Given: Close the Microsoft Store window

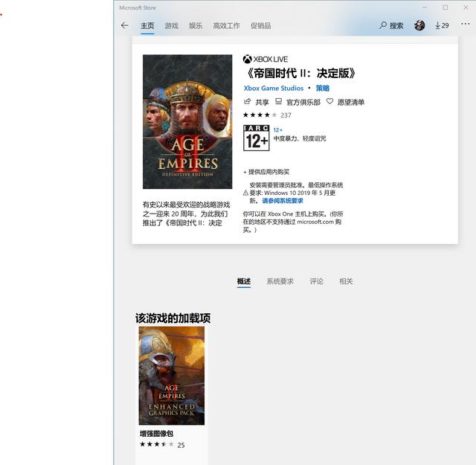Looking at the screenshot, I should tap(466, 7).
